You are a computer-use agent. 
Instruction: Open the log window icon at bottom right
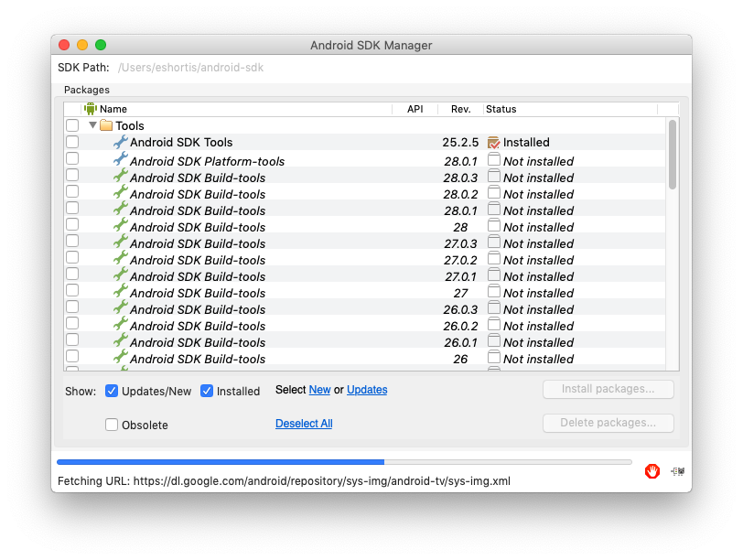coord(677,471)
